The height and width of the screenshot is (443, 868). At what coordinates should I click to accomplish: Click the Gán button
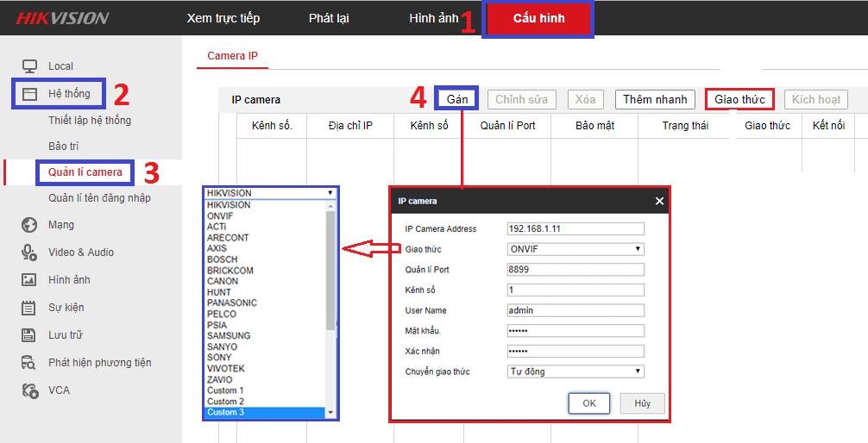[457, 100]
